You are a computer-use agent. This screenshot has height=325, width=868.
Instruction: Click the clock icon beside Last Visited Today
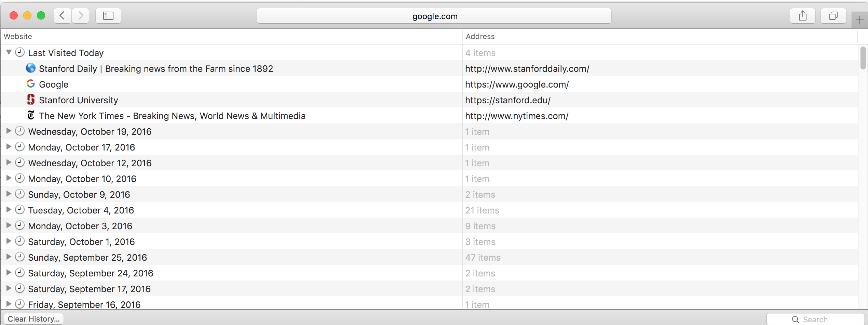coord(20,52)
